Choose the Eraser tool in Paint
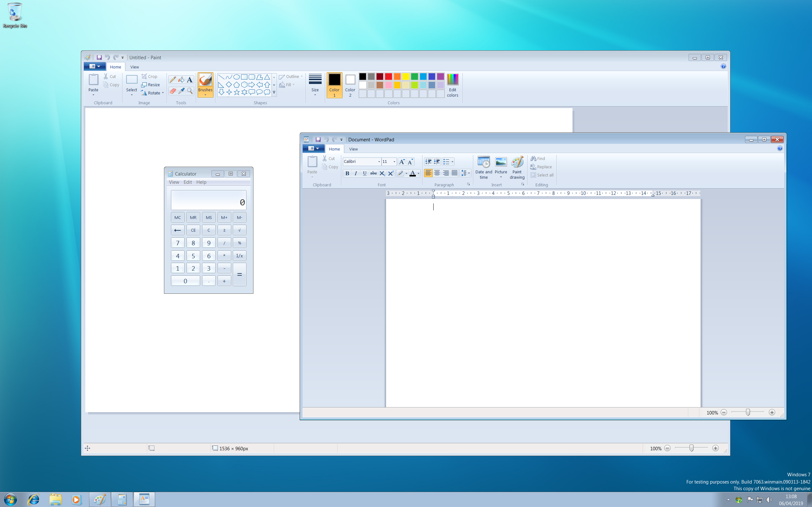Screen dimensions: 812x507 coord(173,91)
